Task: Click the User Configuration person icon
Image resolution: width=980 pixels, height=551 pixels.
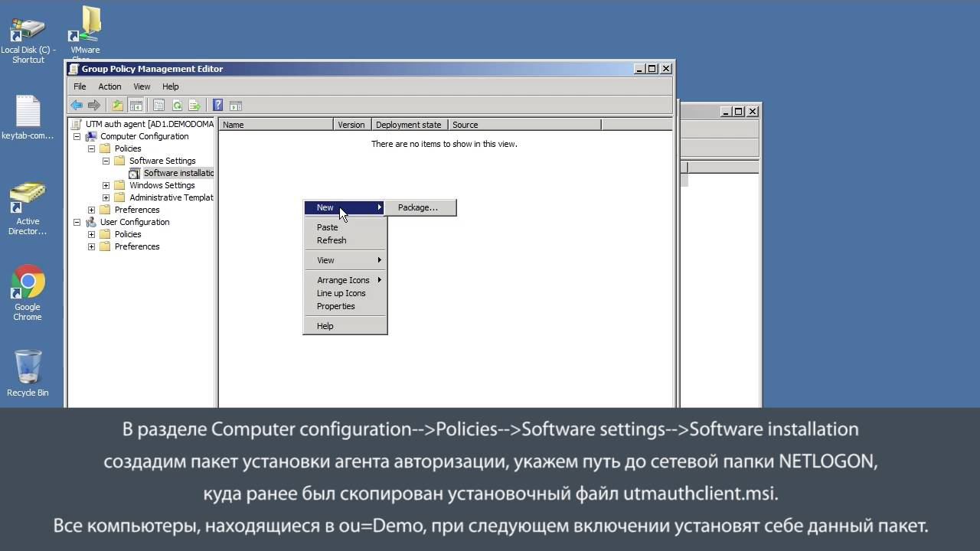Action: [91, 222]
